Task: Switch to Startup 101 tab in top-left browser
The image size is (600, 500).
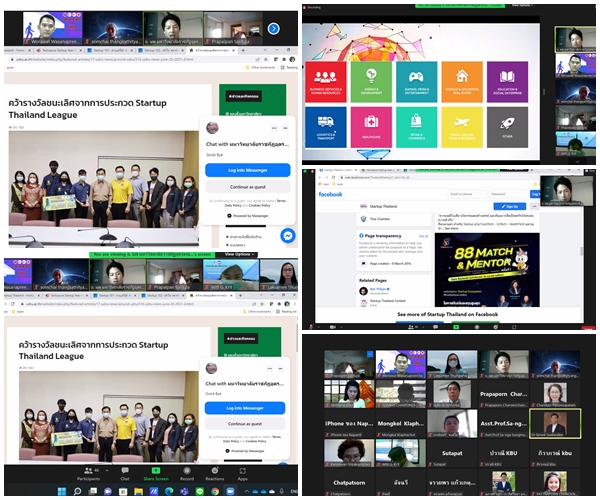Action: (109, 50)
